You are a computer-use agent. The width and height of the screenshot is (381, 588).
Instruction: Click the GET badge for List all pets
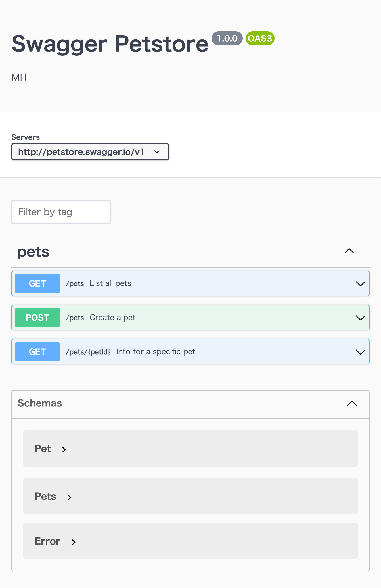pos(37,283)
